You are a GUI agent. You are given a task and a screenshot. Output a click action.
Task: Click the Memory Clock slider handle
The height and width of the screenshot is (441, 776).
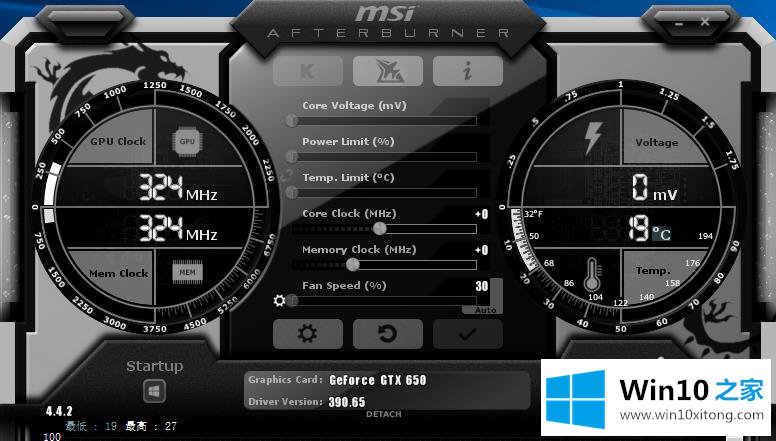point(352,265)
